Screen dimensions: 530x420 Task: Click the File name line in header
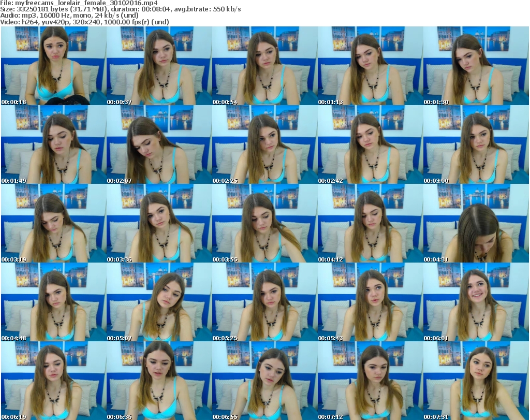coord(79,3)
